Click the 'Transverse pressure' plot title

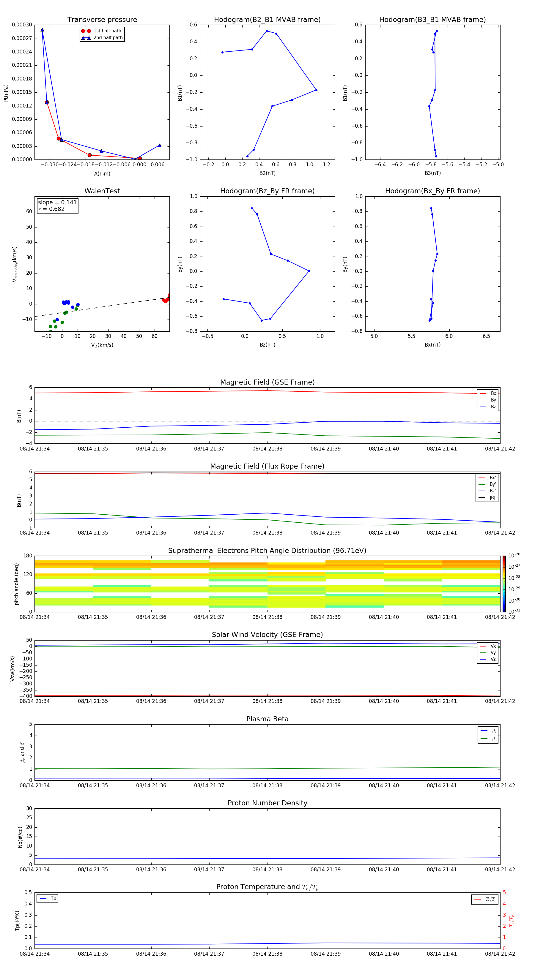click(102, 20)
